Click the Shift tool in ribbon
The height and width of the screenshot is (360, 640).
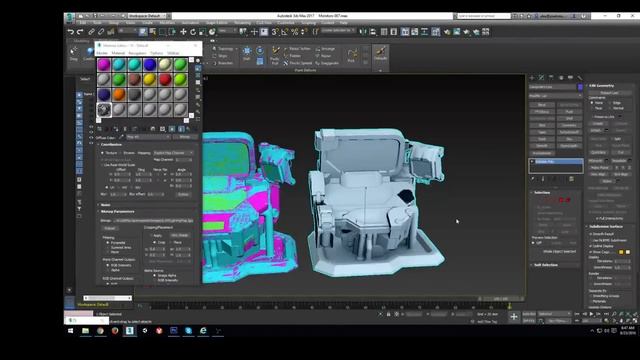point(247,53)
